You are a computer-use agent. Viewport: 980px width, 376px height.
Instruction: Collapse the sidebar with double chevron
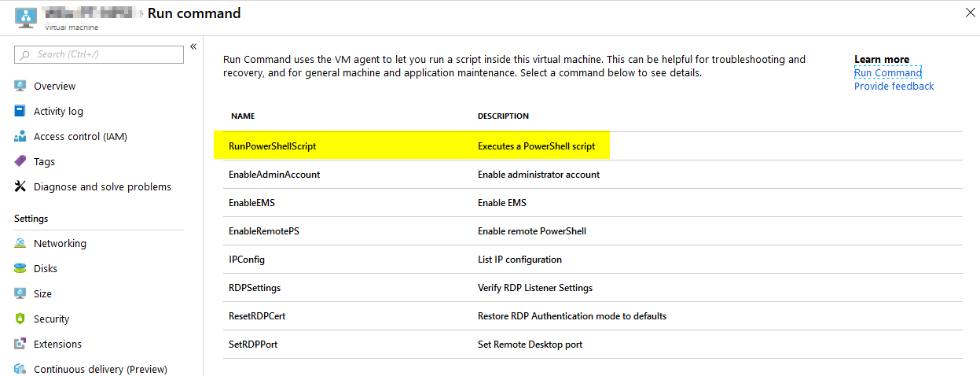tap(193, 47)
